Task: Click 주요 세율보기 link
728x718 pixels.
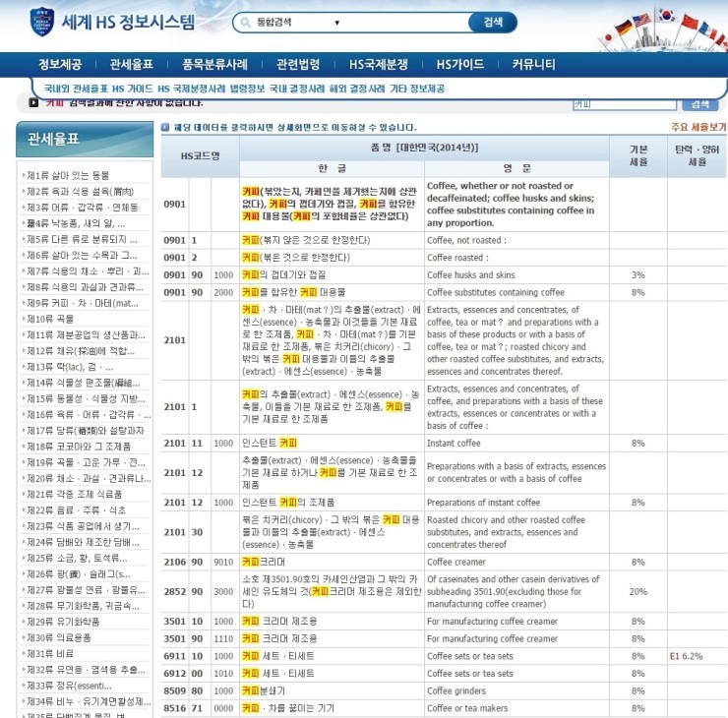Action: click(698, 127)
